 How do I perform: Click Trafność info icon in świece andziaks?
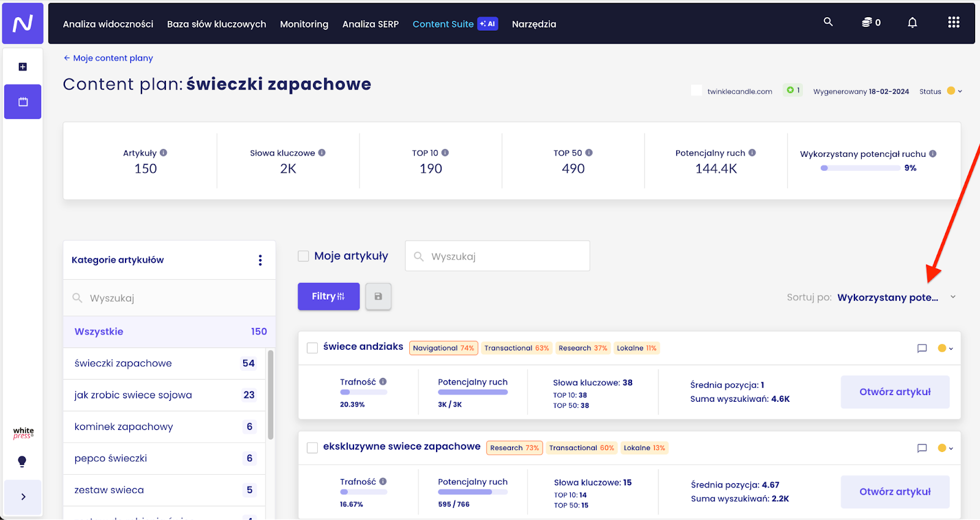click(383, 382)
